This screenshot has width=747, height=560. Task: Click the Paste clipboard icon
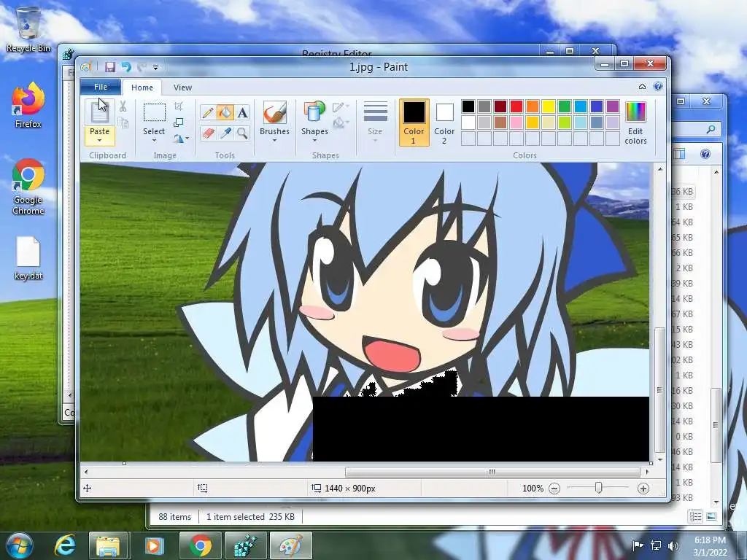[x=99, y=112]
